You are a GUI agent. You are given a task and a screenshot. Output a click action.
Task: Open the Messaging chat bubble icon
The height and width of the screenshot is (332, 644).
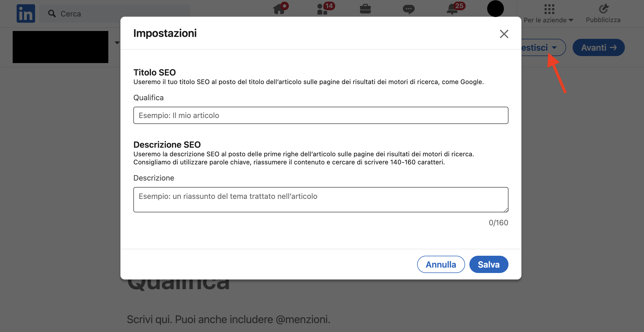(x=408, y=9)
